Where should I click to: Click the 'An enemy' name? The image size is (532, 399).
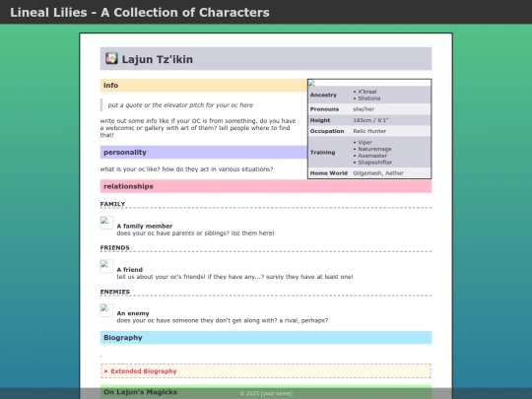click(x=133, y=313)
